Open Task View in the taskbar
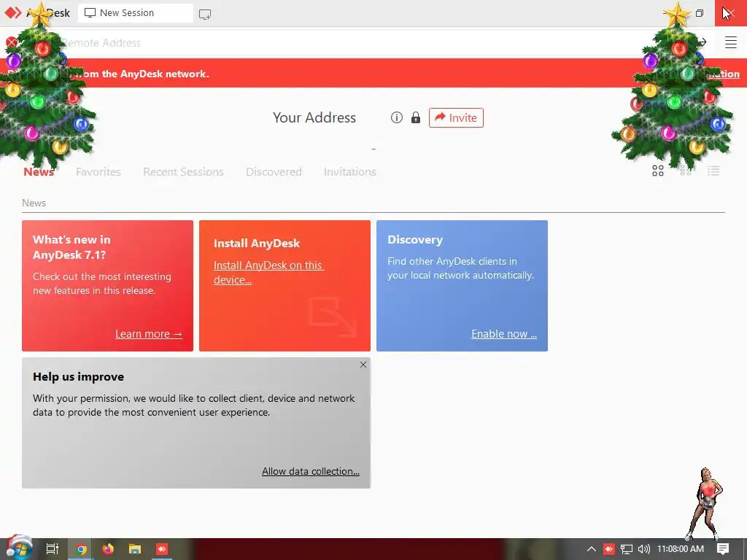The height and width of the screenshot is (560, 747). tap(52, 549)
